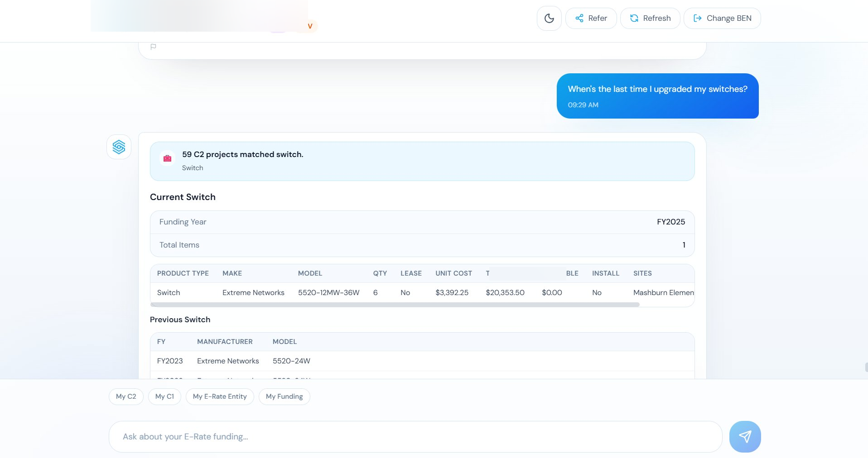Click the 5520-24W model cell
868x458 pixels.
pos(291,361)
